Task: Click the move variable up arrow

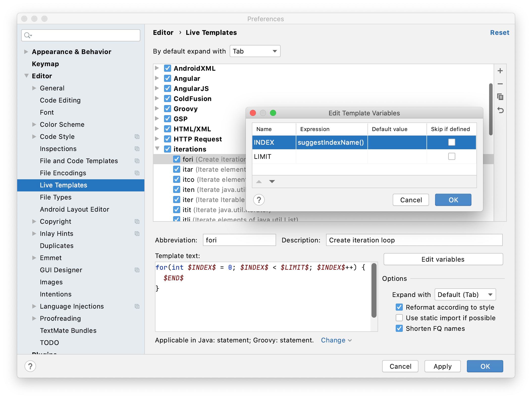Action: point(259,182)
